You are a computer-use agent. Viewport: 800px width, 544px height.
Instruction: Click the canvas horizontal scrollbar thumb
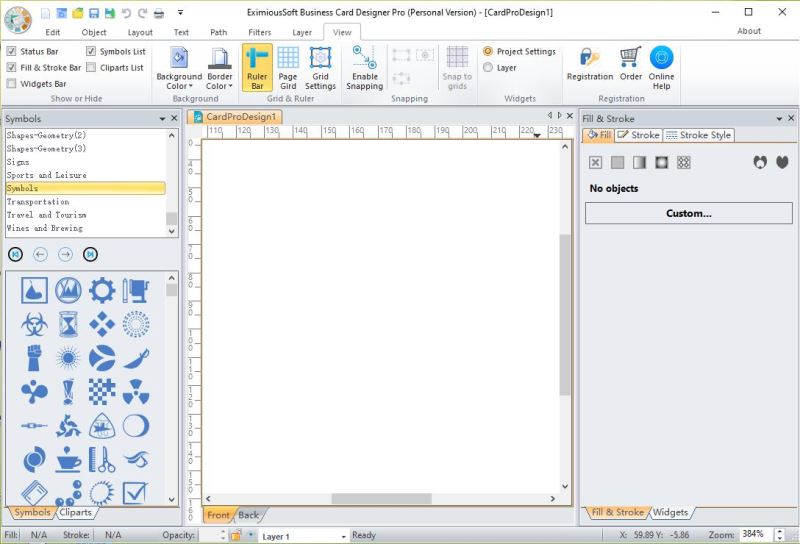(382, 499)
